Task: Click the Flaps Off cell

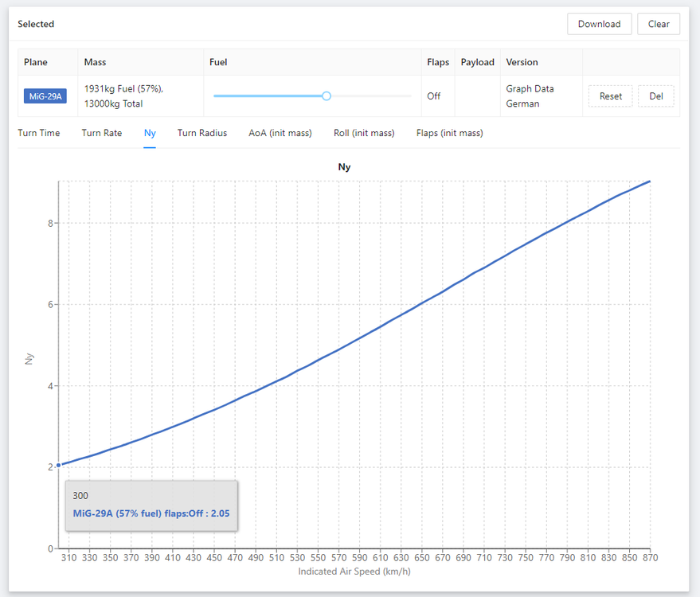Action: [433, 96]
